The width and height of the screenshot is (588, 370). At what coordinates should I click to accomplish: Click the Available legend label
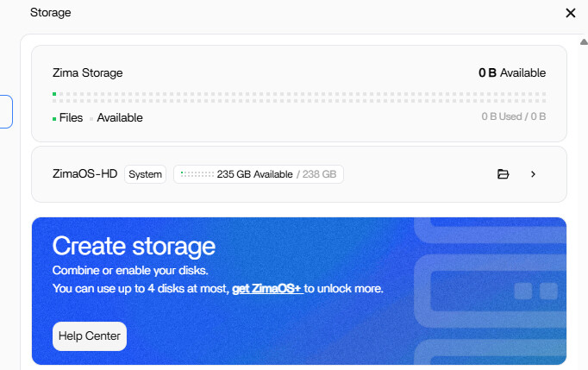[119, 118]
